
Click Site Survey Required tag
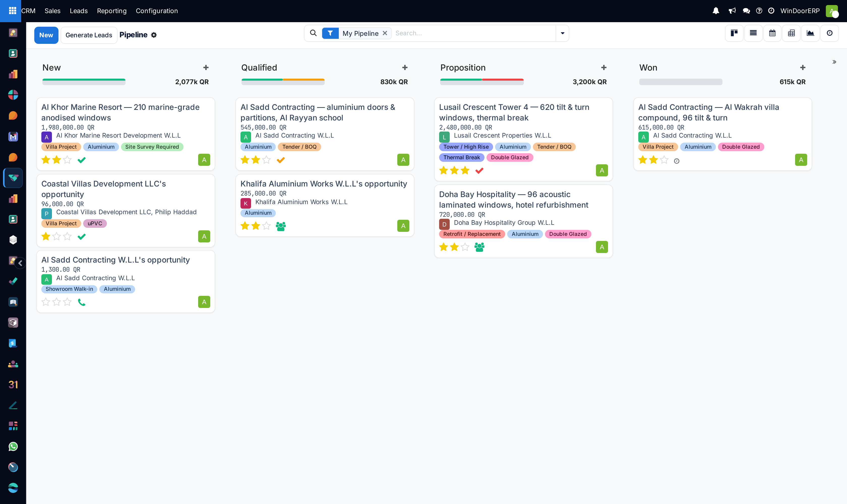click(x=152, y=147)
